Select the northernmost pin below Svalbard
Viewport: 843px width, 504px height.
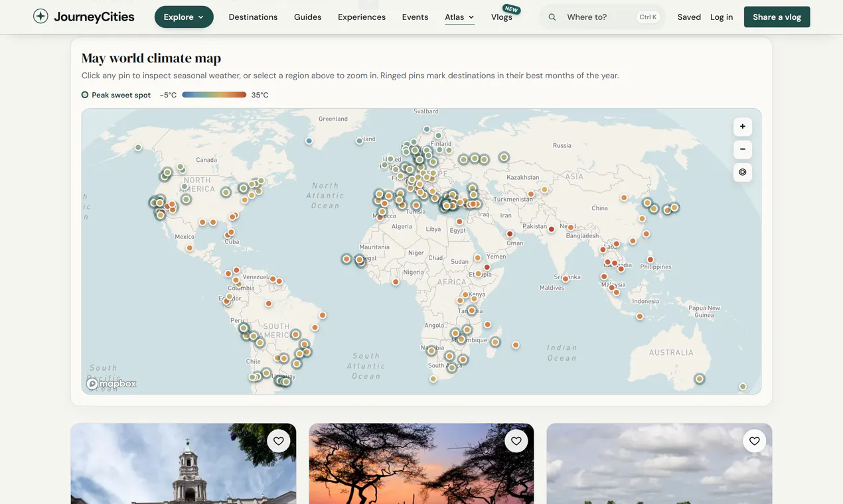[427, 129]
